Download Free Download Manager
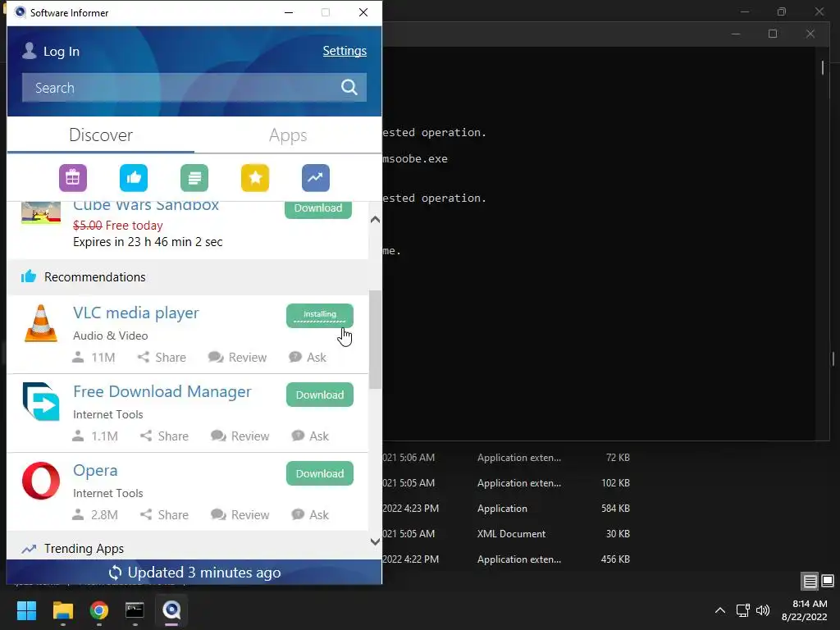The image size is (840, 630). 320,395
